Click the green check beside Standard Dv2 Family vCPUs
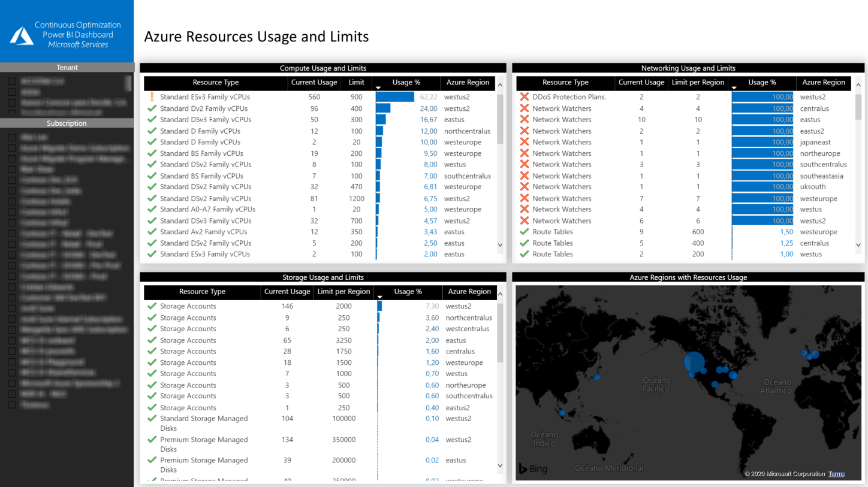This screenshot has height=487, width=868. [x=152, y=108]
